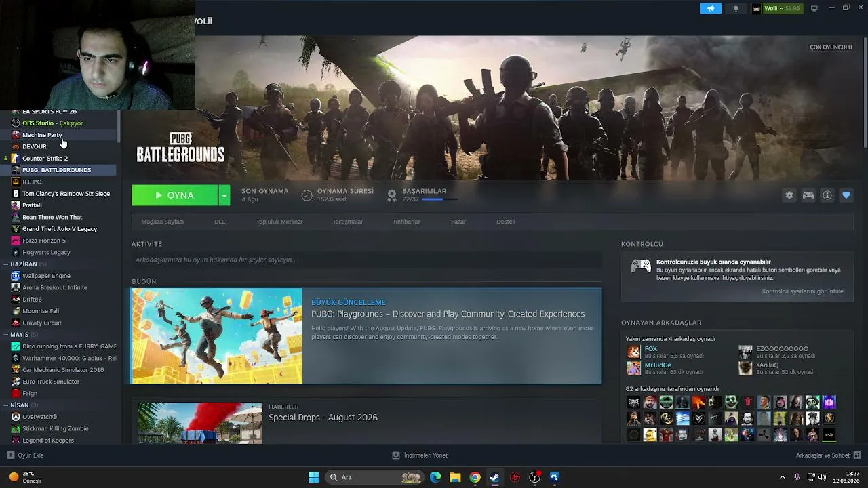Toggle favorite heart icon for PUBG
The image size is (868, 488).
846,195
